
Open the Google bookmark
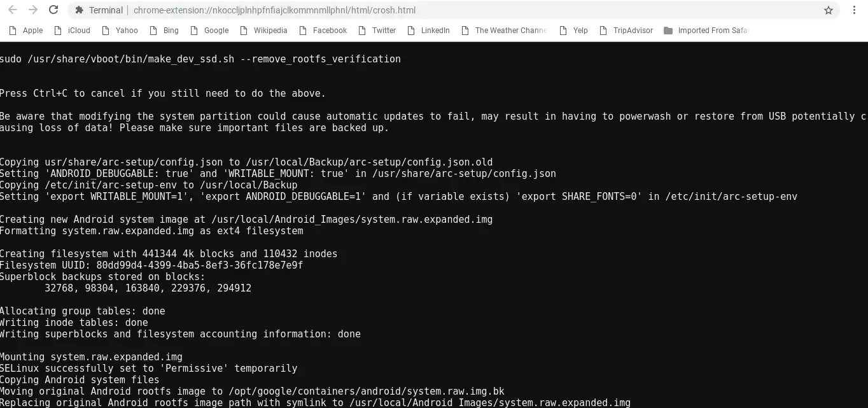coord(209,30)
